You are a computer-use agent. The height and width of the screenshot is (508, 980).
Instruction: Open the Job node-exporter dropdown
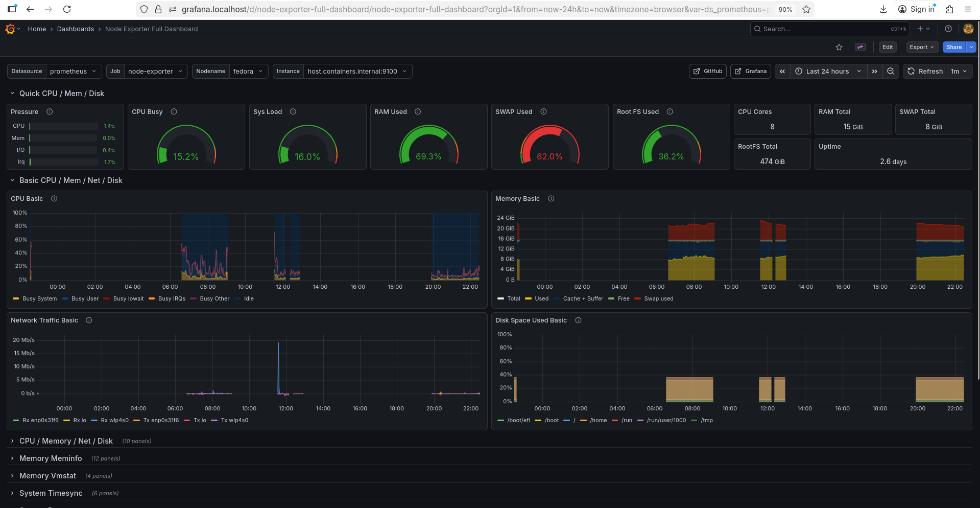tap(156, 72)
